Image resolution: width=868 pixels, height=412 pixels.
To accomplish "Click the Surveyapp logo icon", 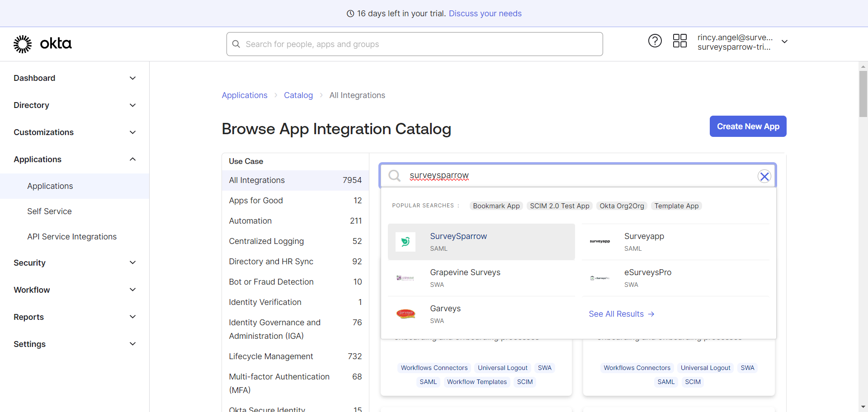I will coord(599,242).
